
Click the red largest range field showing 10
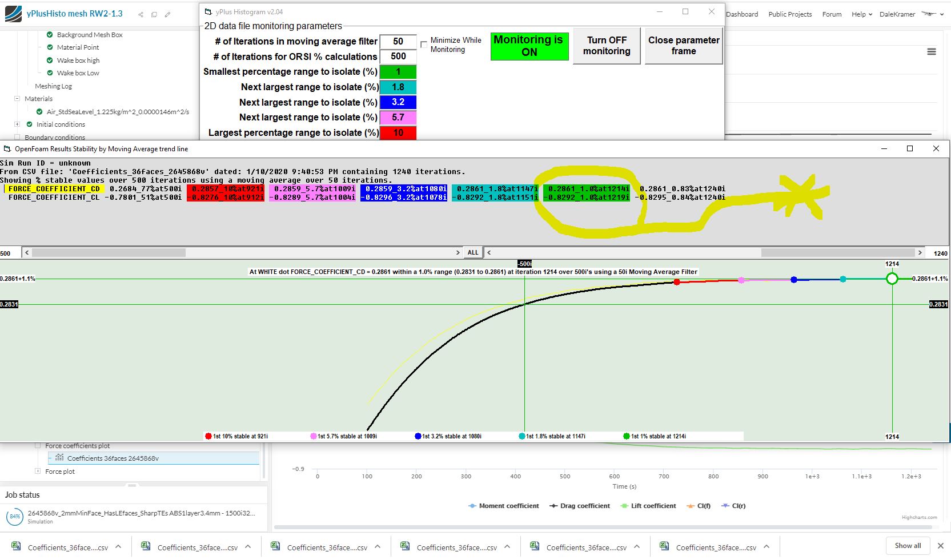click(398, 132)
